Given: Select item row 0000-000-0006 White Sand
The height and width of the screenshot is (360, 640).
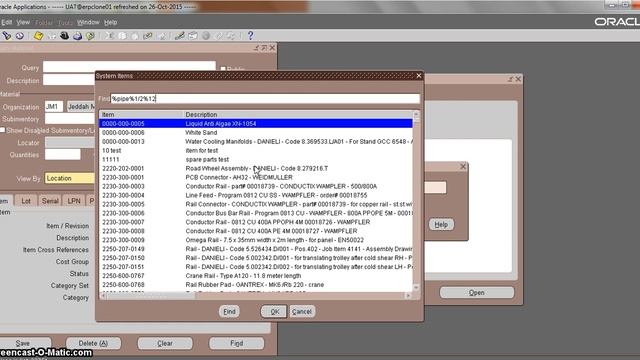Looking at the screenshot, I should (256, 133).
